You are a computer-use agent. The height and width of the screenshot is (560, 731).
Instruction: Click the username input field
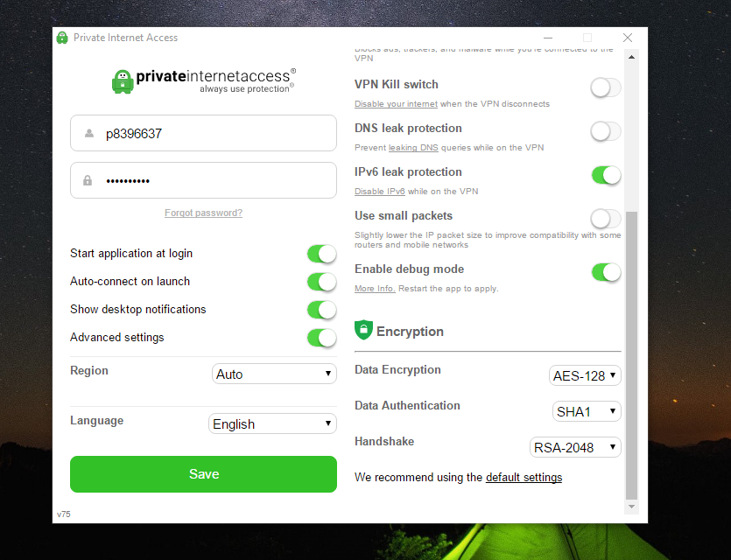pos(203,133)
